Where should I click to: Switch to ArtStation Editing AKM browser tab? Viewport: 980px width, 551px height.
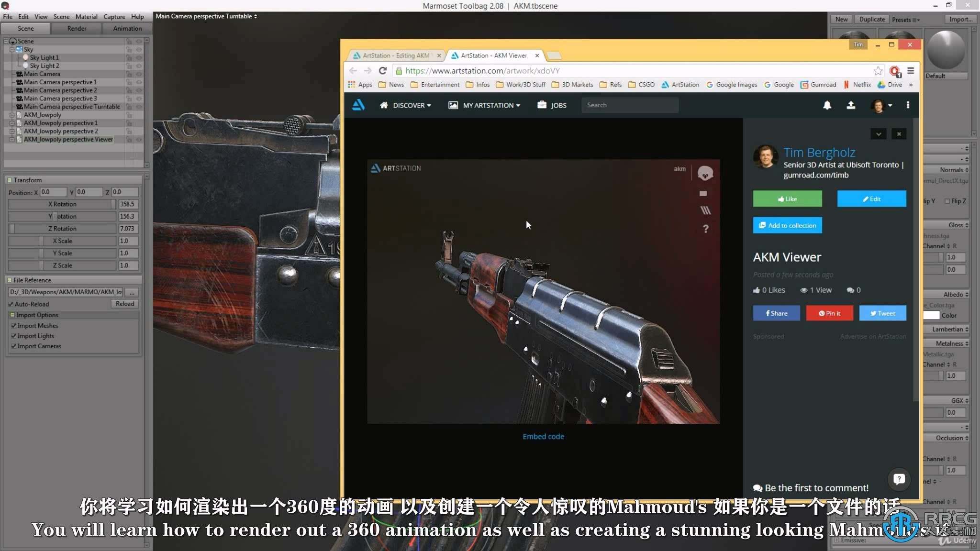pos(395,56)
